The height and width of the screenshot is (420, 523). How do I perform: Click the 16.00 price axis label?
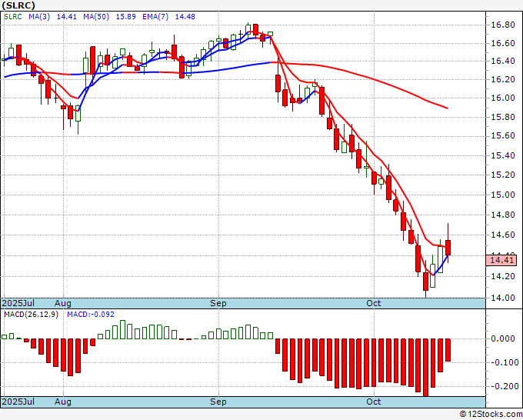pos(502,98)
